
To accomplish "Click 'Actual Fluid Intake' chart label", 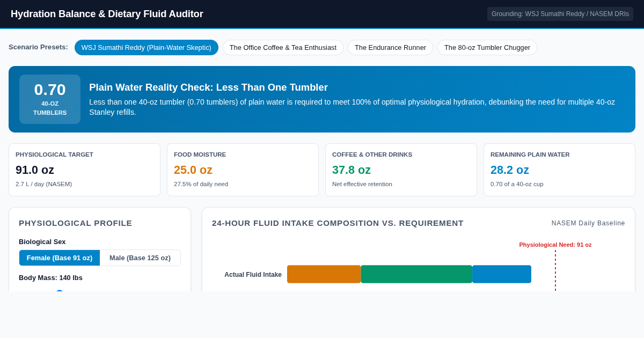I will [x=253, y=275].
